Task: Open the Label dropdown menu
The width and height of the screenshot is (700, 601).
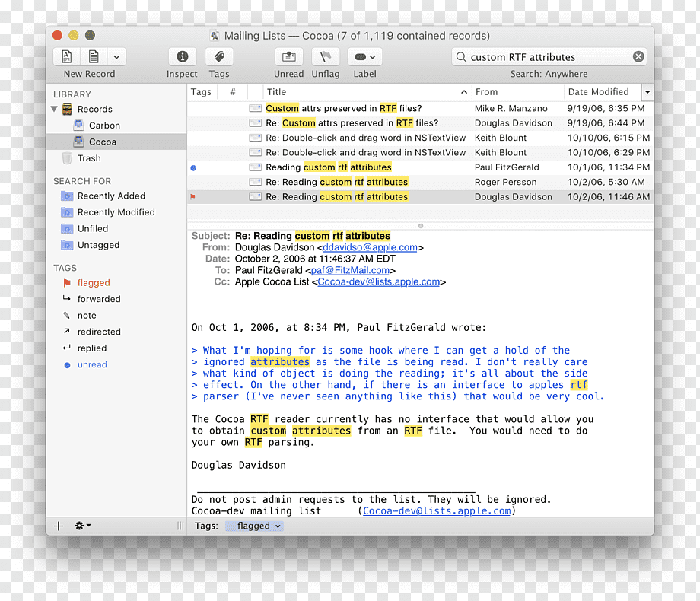Action: point(364,57)
